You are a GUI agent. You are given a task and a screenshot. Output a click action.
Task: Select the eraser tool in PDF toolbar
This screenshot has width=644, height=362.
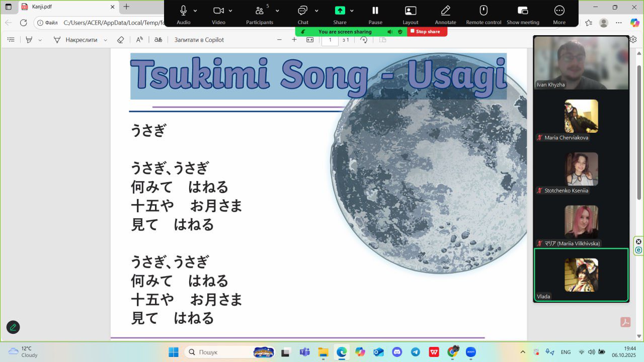pyautogui.click(x=120, y=40)
